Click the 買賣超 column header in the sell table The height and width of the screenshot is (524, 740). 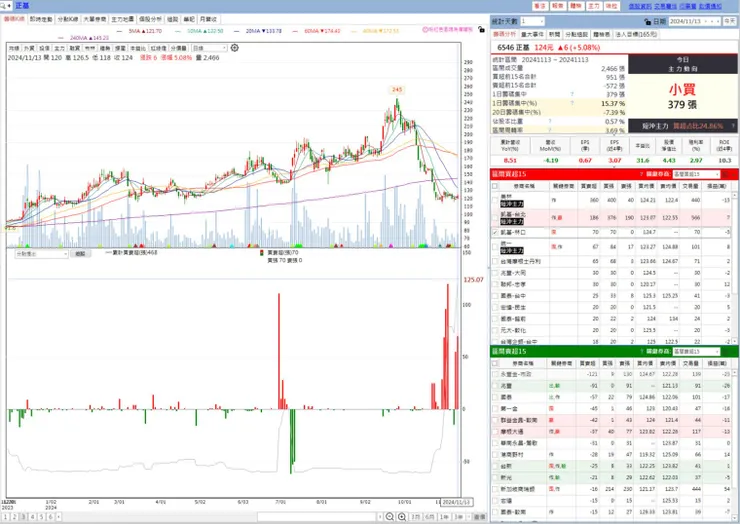click(x=588, y=363)
